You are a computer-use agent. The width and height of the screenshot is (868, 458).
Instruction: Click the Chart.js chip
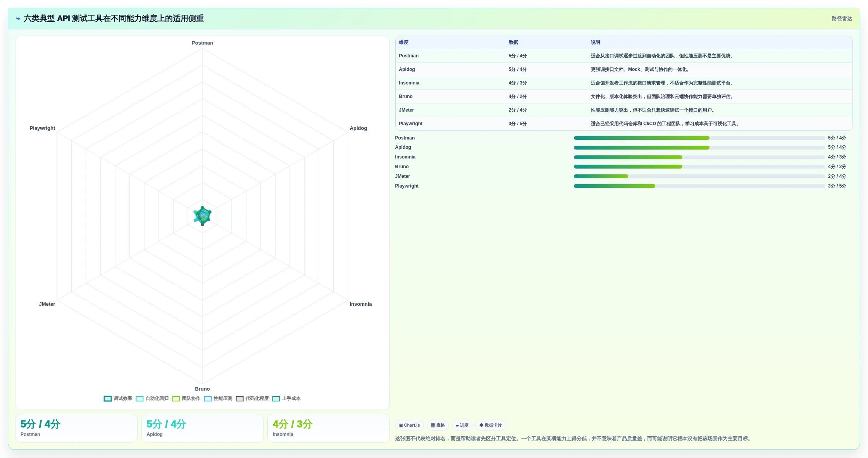(410, 425)
